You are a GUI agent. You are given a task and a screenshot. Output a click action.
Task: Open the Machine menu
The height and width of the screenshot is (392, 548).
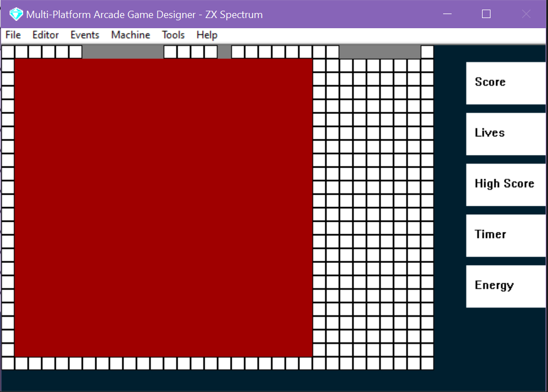point(130,35)
